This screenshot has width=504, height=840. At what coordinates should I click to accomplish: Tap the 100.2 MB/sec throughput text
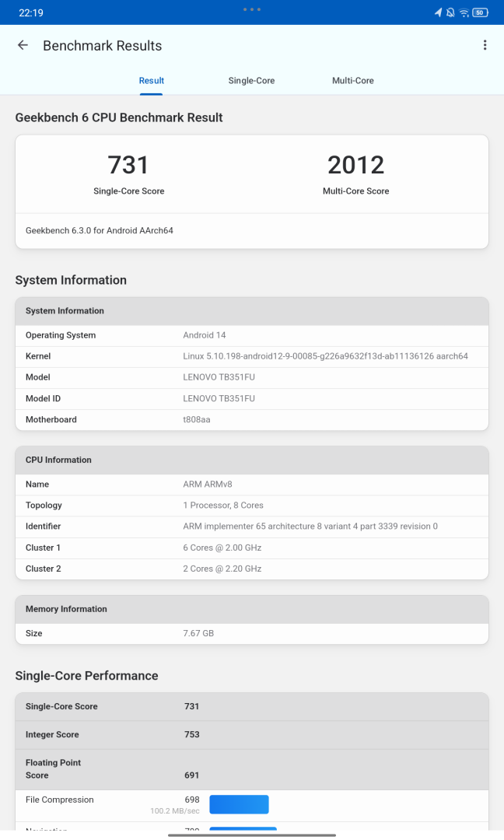pos(174,811)
